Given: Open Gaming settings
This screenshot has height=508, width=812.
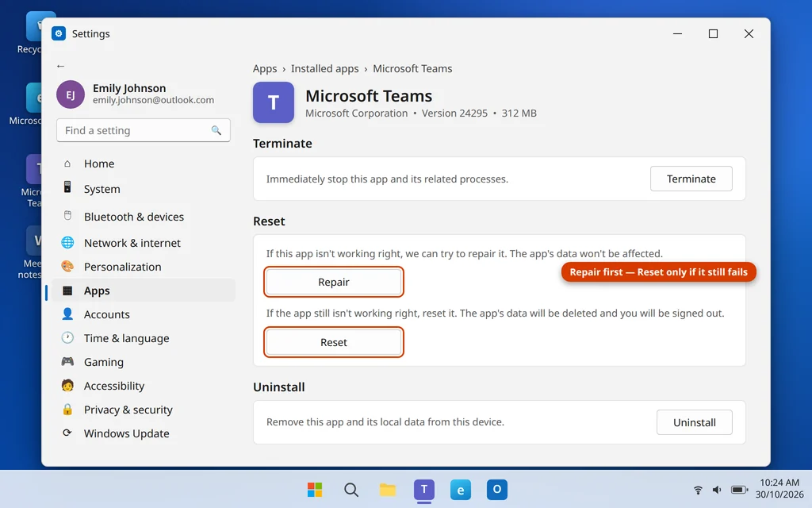Looking at the screenshot, I should coord(143,362).
